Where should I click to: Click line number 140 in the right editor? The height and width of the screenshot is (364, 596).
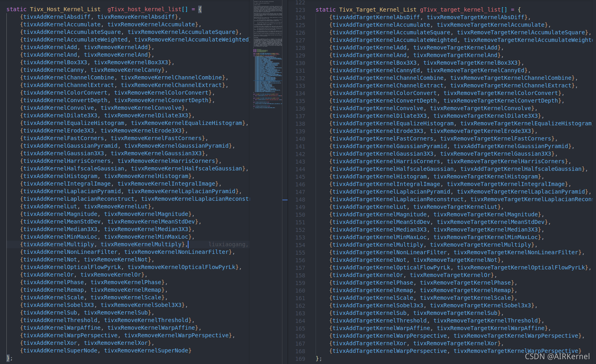coord(300,138)
